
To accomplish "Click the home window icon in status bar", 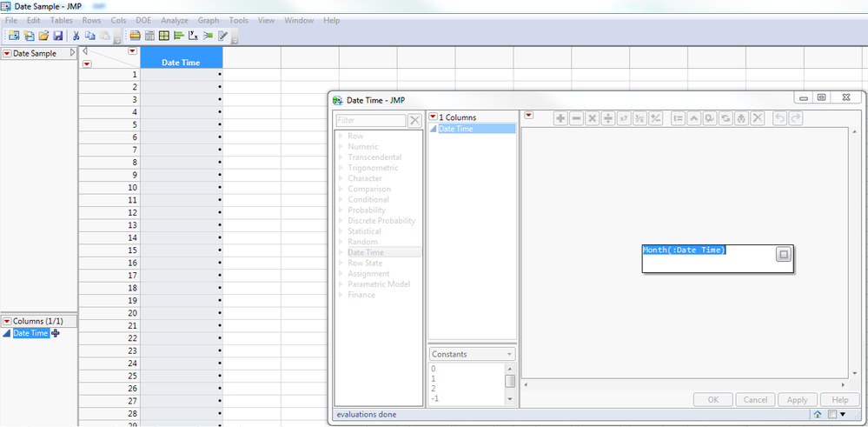I will point(818,414).
